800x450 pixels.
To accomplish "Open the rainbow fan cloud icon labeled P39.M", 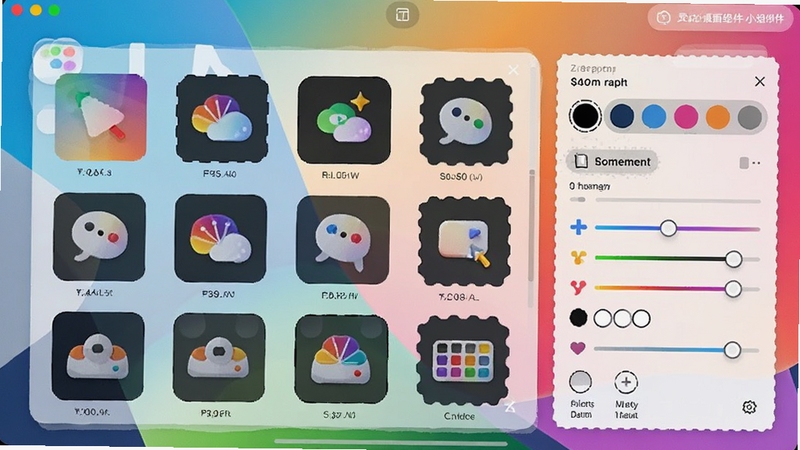I will coord(220,238).
